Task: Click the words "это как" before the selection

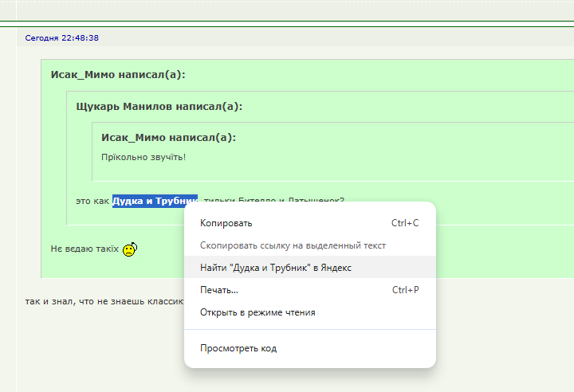Action: 92,201
